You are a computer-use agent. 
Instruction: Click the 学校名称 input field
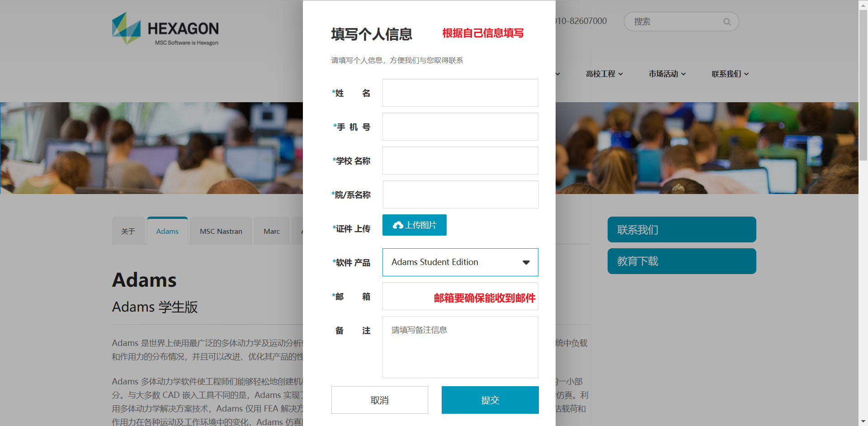(460, 161)
